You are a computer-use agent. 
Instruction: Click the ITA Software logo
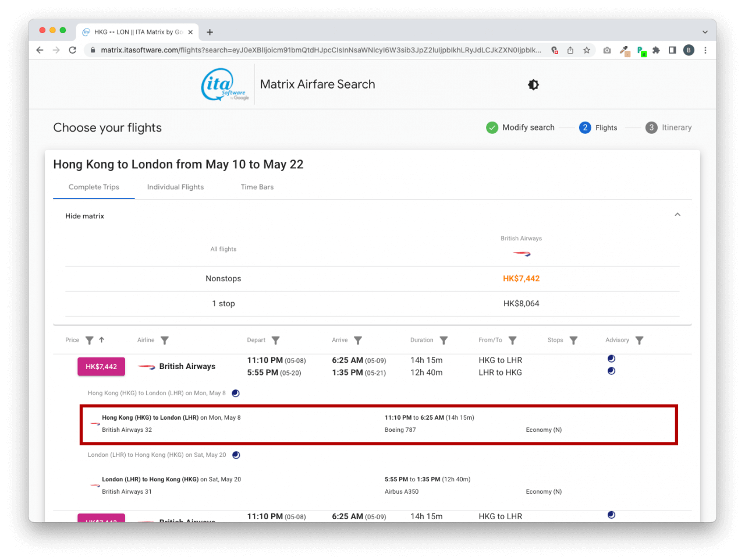coord(225,84)
